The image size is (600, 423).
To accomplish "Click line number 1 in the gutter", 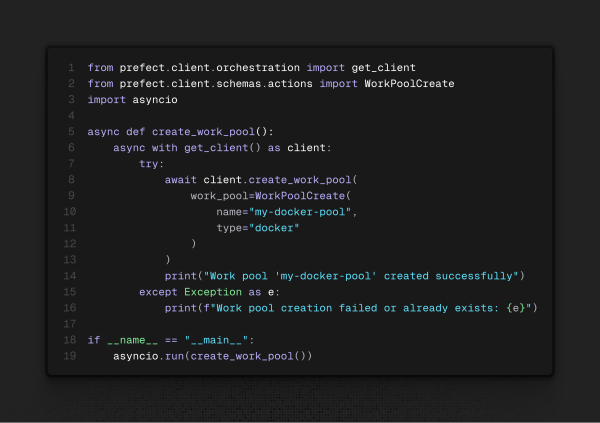I will (71, 67).
